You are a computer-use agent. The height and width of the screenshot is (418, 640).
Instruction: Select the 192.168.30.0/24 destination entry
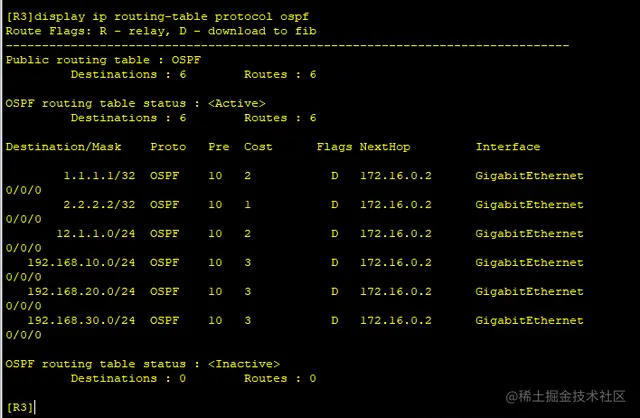click(81, 321)
